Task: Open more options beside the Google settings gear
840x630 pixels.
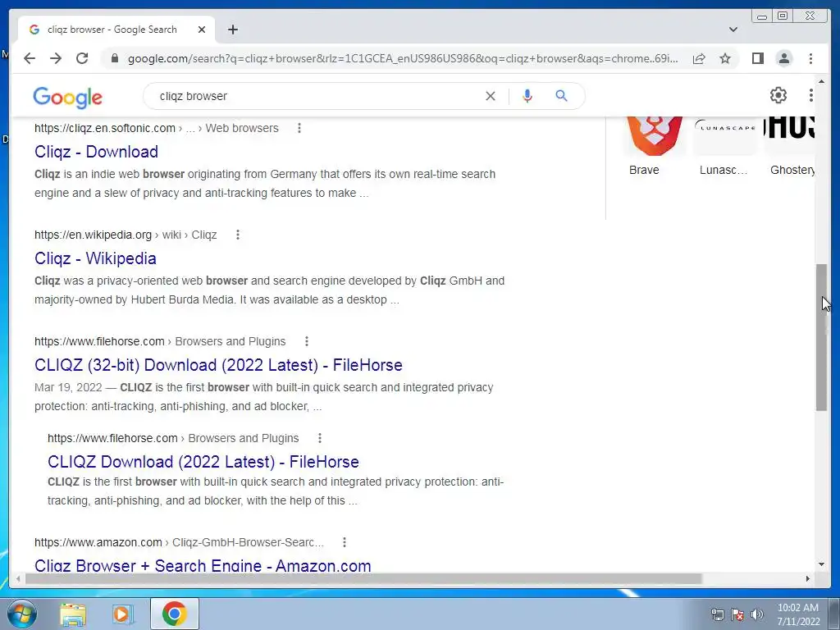Action: [x=811, y=95]
